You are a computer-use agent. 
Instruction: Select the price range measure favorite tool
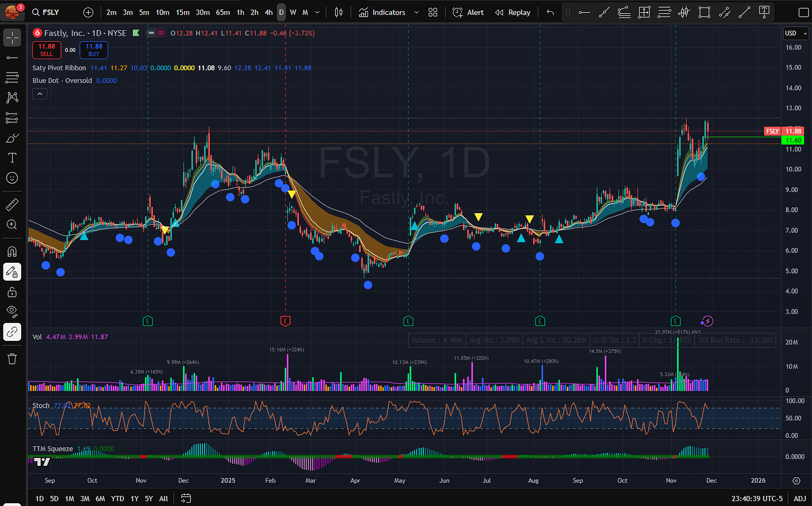(644, 12)
